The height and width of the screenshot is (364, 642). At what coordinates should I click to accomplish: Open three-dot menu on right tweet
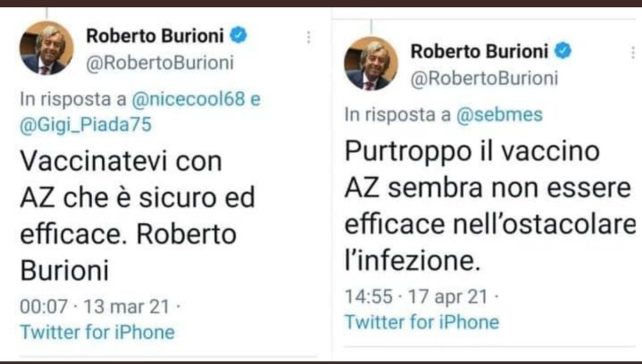(x=633, y=52)
